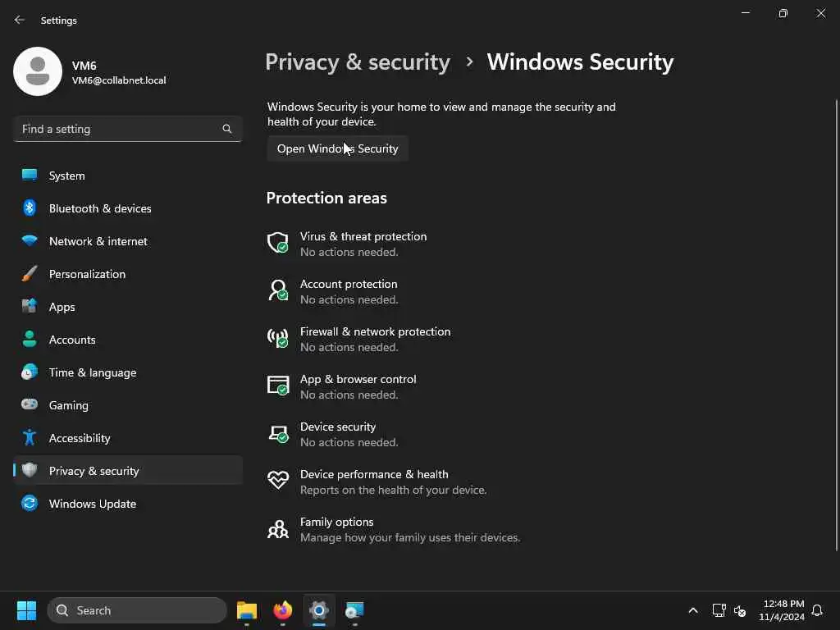
Task: Click the Accessibility figure icon
Action: pyautogui.click(x=30, y=438)
